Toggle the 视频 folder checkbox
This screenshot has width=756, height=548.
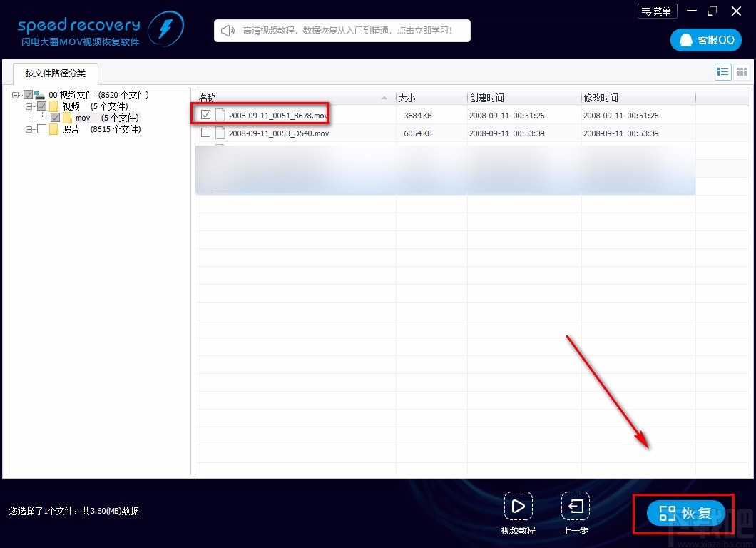42,106
